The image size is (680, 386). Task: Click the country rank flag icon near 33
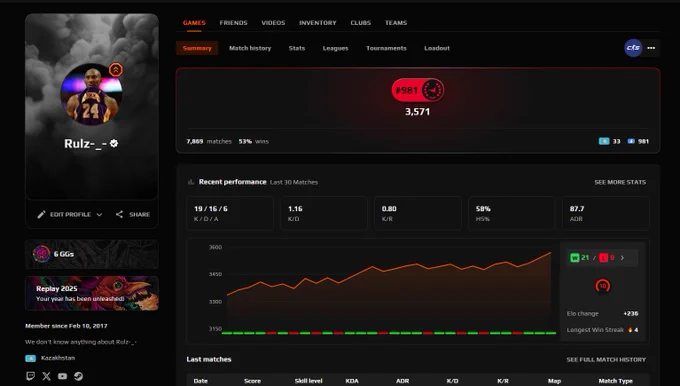604,141
